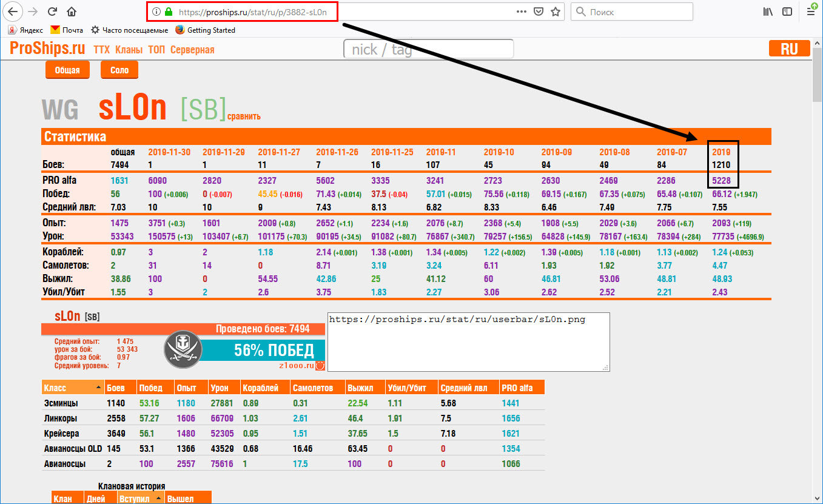The image size is (823, 504).
Task: Click the ProShips.ru site logo
Action: pos(47,49)
